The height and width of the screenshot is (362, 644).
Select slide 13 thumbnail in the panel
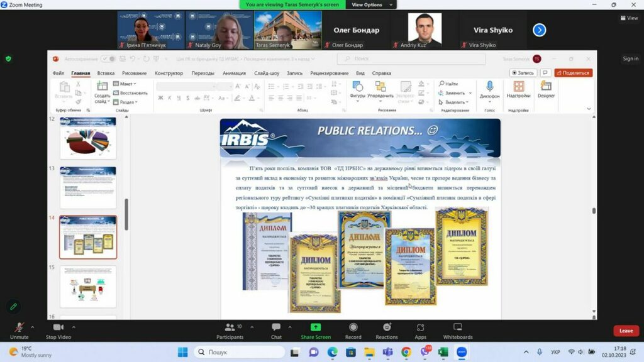click(x=88, y=187)
